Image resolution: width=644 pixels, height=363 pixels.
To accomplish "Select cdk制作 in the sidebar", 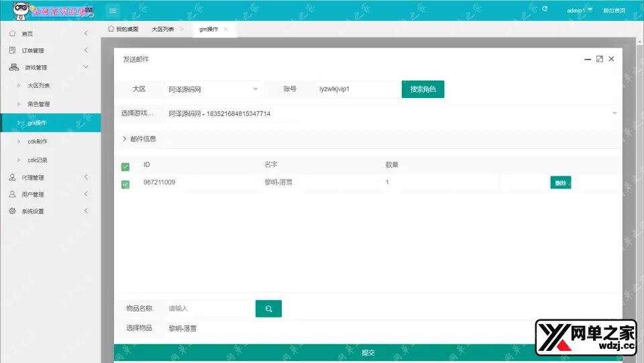I will pyautogui.click(x=38, y=142).
